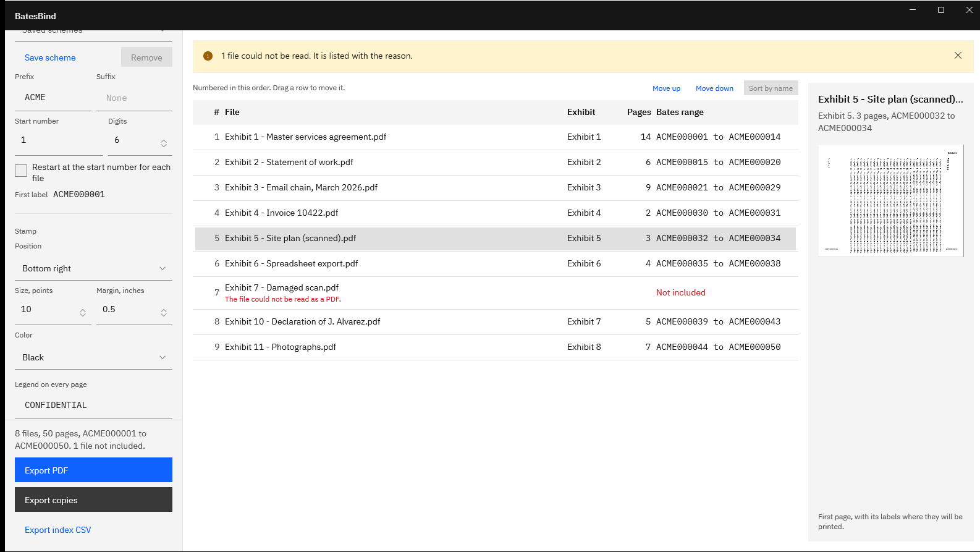Click the Exhibit 7 cell in Alvarez declaration row
The height and width of the screenshot is (552, 980).
584,321
